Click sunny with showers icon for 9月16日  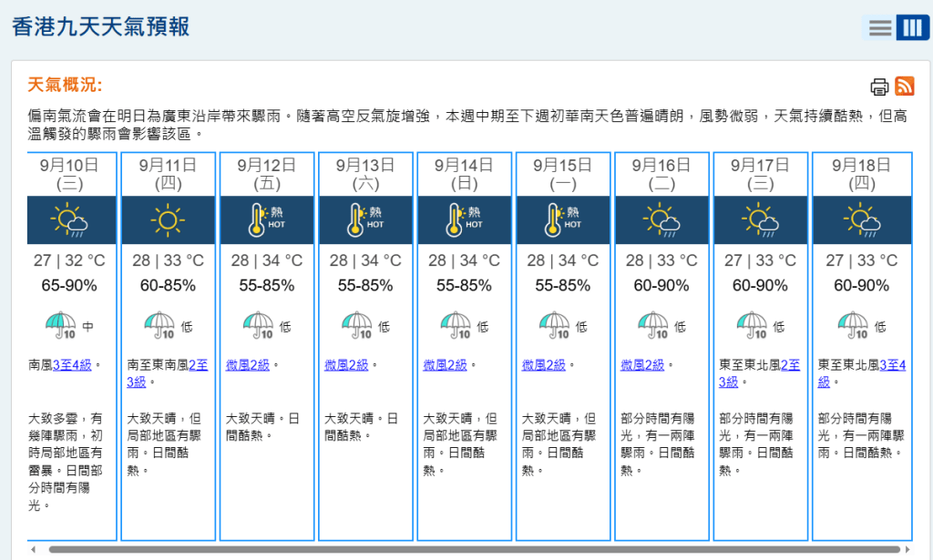click(x=661, y=220)
